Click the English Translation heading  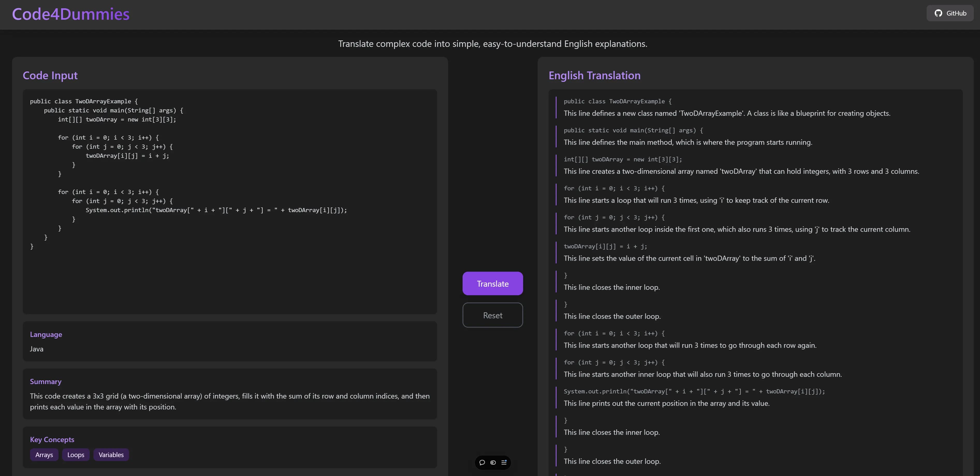pos(595,75)
